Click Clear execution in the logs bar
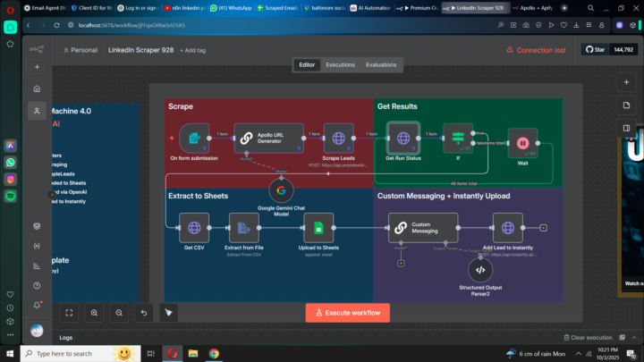The width and height of the screenshot is (644, 362). pyautogui.click(x=589, y=337)
